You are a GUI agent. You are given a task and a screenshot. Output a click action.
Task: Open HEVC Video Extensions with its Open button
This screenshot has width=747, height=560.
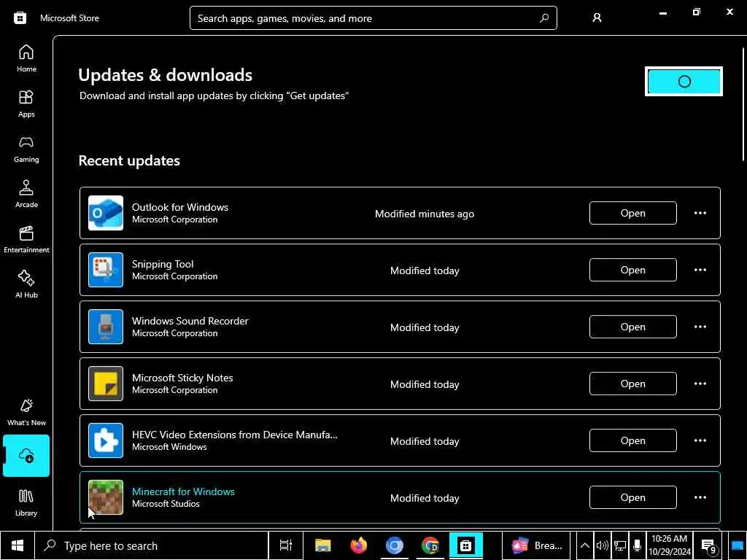(x=632, y=440)
